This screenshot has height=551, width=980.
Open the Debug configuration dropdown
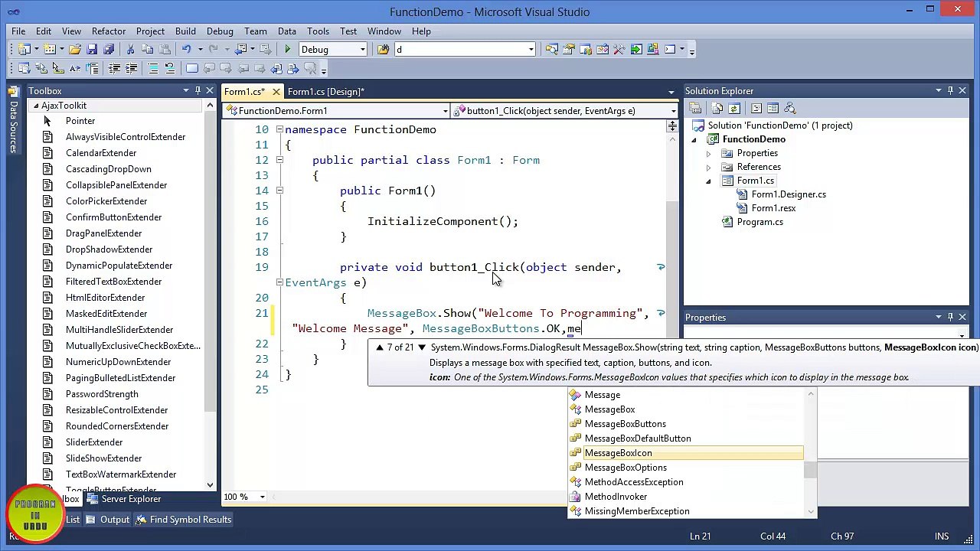pyautogui.click(x=363, y=50)
